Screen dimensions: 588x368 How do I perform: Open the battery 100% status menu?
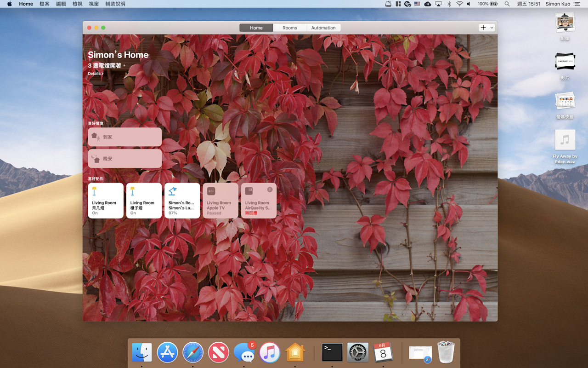pos(487,4)
